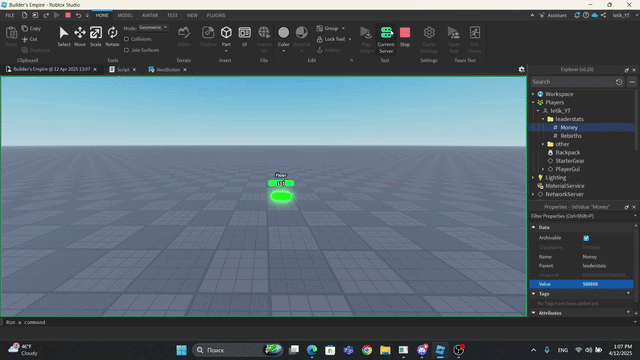Open the Mode Geometric dropdown
640x360 pixels.
pos(153,27)
